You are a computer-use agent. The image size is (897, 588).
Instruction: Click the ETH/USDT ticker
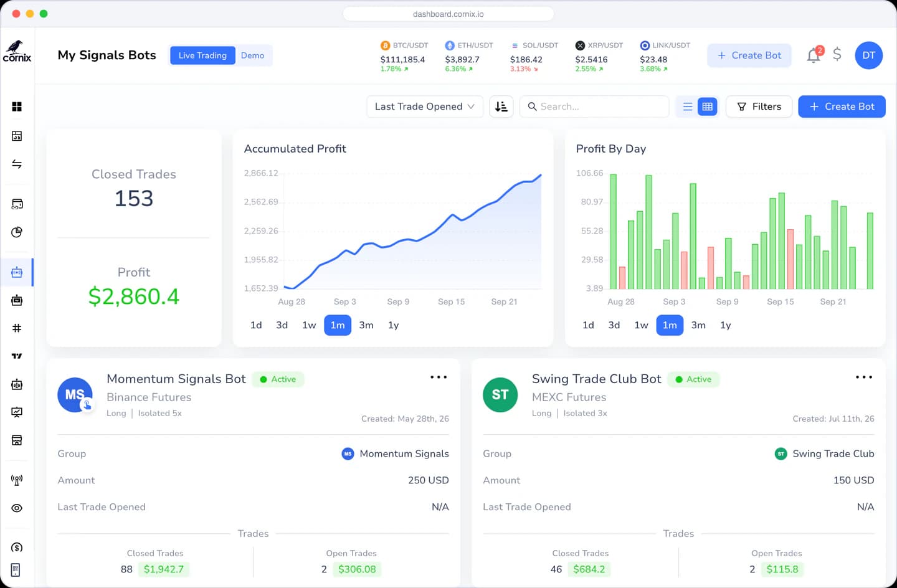(x=468, y=57)
